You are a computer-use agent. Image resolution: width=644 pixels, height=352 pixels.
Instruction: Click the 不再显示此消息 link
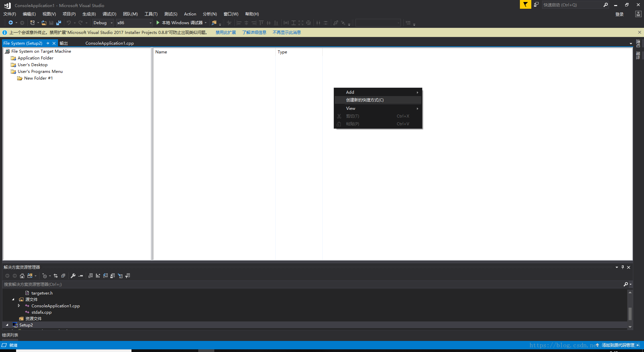click(287, 33)
